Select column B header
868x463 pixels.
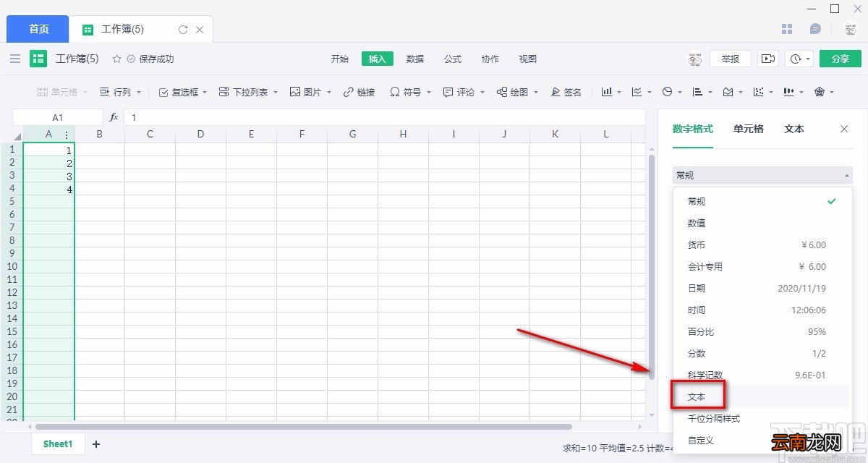coord(99,134)
